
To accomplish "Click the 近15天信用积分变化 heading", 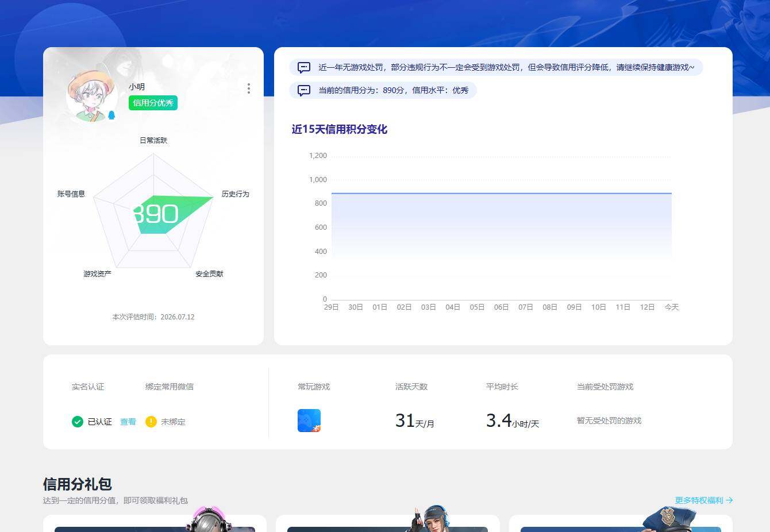I will click(340, 129).
